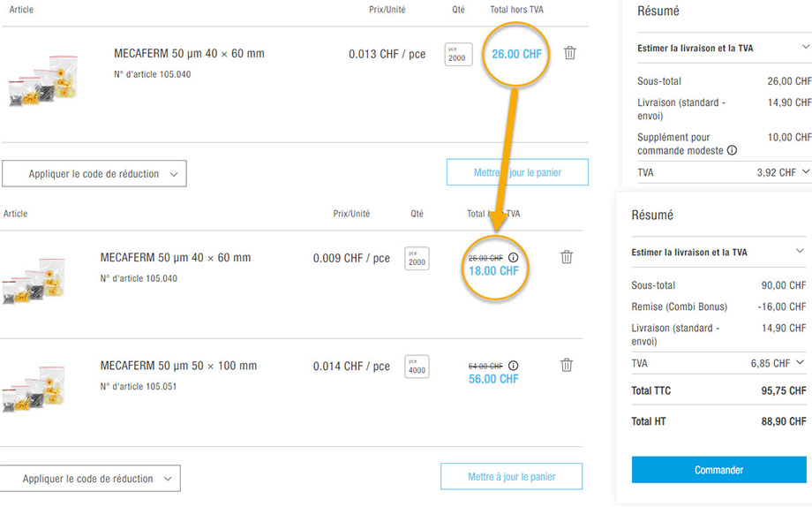Expand shipping estimate above Sous-total 90,00 CHF

point(800,252)
